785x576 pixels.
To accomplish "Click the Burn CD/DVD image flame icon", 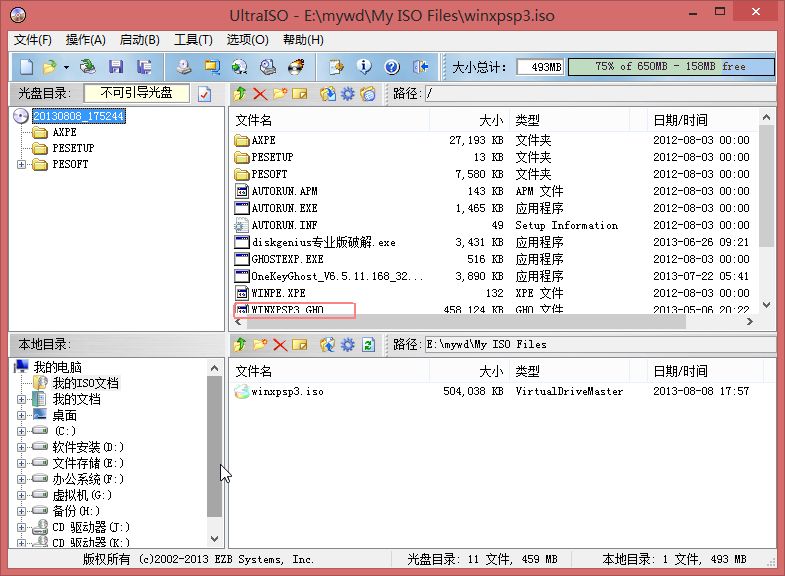I will coord(296,67).
